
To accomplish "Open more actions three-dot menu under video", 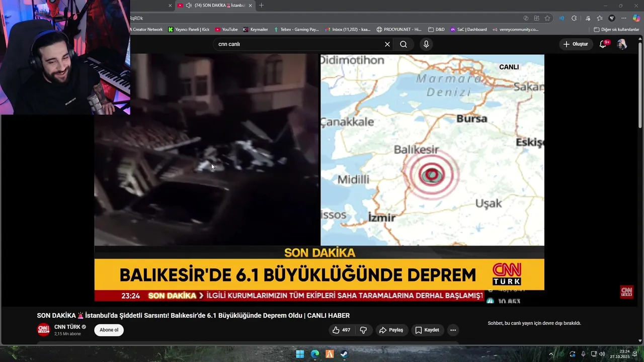I will pyautogui.click(x=453, y=330).
